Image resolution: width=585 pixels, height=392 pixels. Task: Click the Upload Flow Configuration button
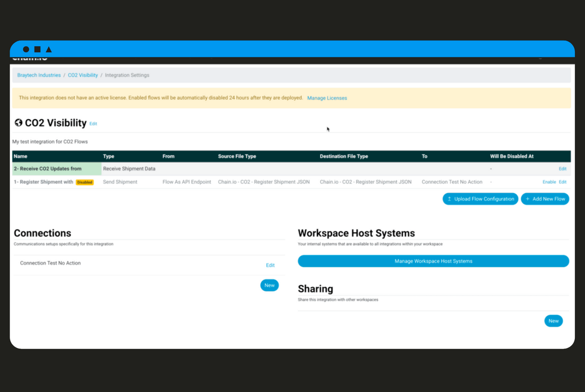(x=480, y=199)
